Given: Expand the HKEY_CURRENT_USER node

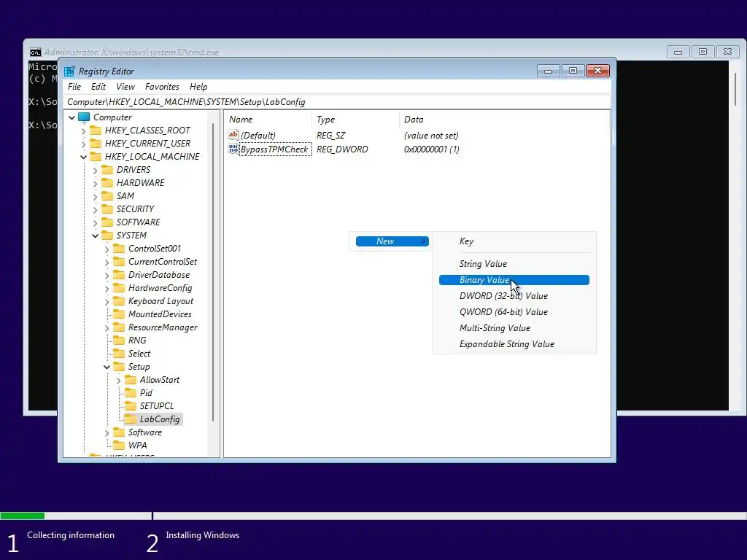Looking at the screenshot, I should tap(84, 144).
